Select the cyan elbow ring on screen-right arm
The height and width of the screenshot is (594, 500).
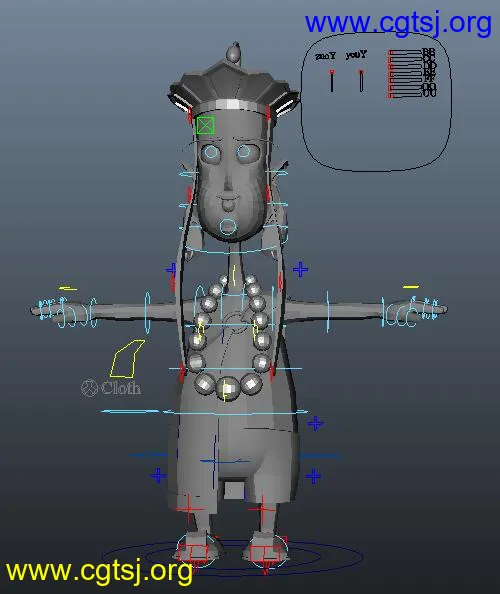click(328, 313)
